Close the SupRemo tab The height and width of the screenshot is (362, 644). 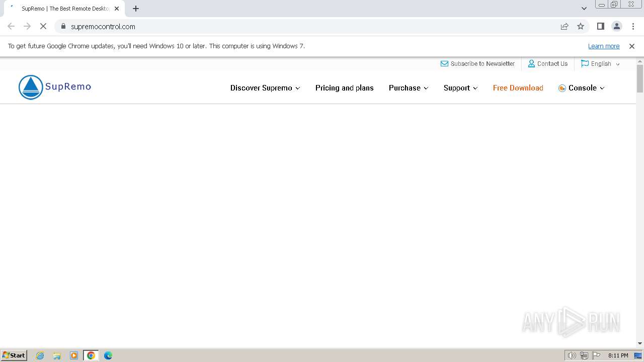[117, 9]
